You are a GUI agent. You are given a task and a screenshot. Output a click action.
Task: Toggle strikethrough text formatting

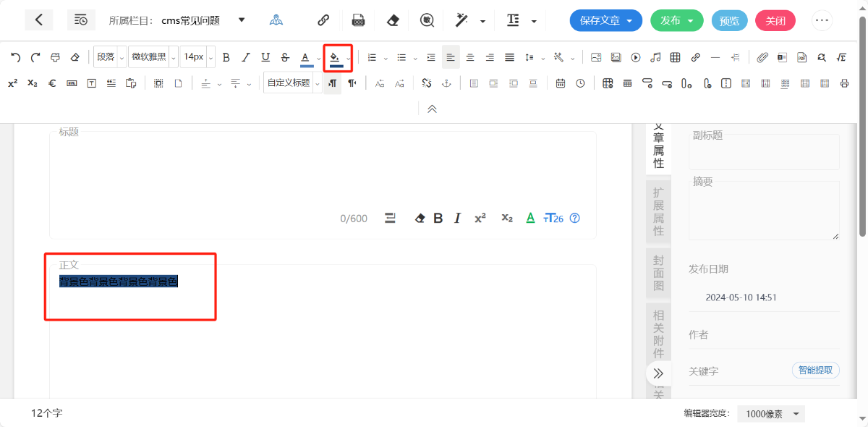pos(285,57)
